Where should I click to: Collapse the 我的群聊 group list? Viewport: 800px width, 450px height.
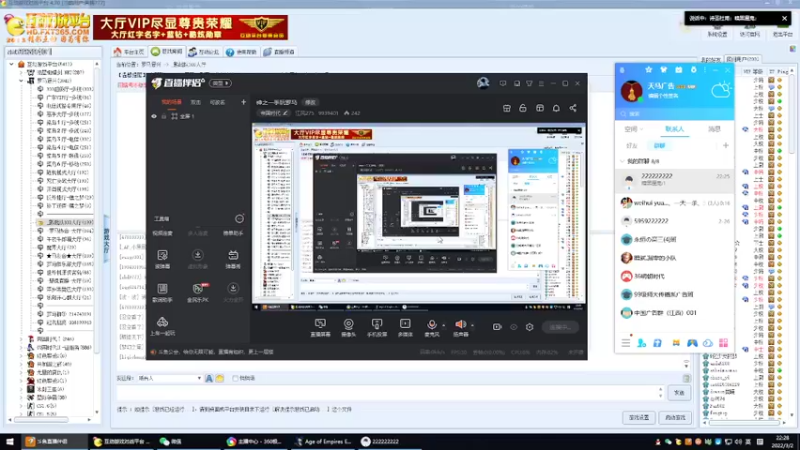(x=622, y=161)
